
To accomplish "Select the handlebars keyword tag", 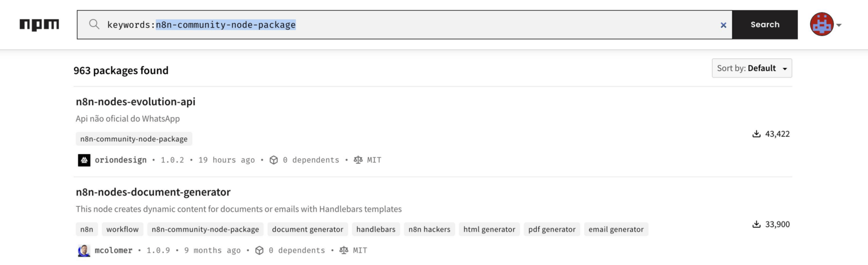I will 376,229.
